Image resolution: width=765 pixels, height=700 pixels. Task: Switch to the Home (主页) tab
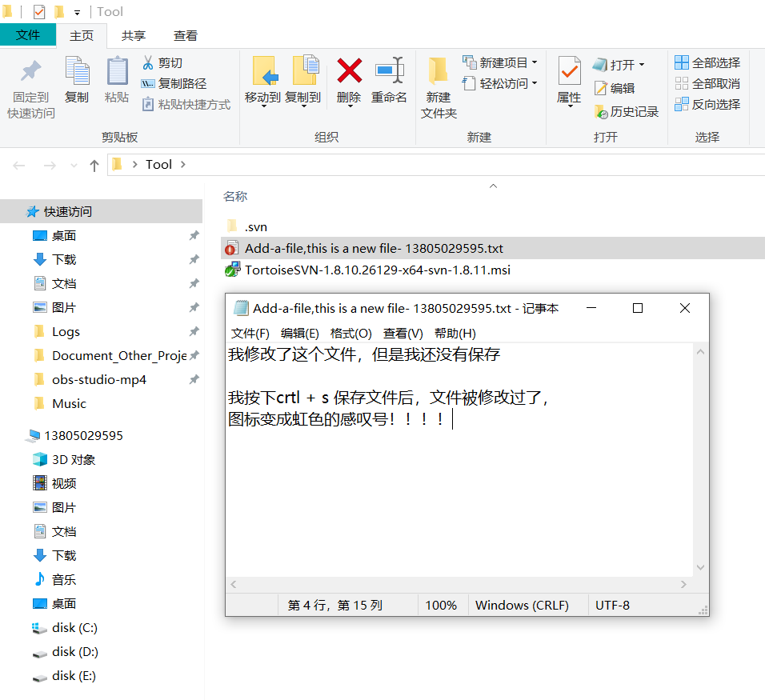[x=82, y=36]
